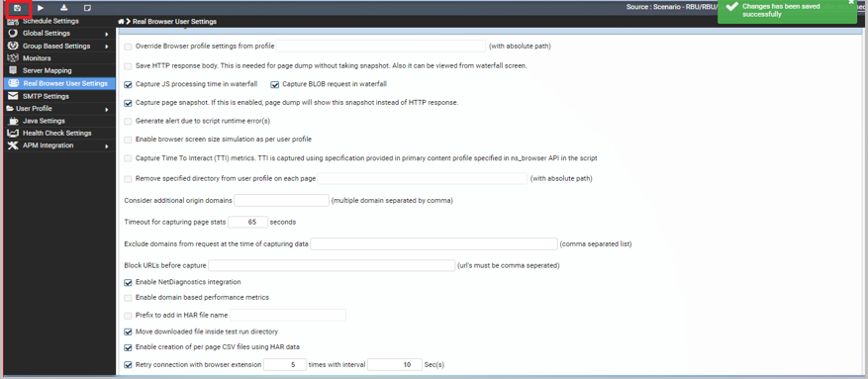Open SMTP Settings via the envelope icon
The image size is (868, 379).
click(13, 96)
